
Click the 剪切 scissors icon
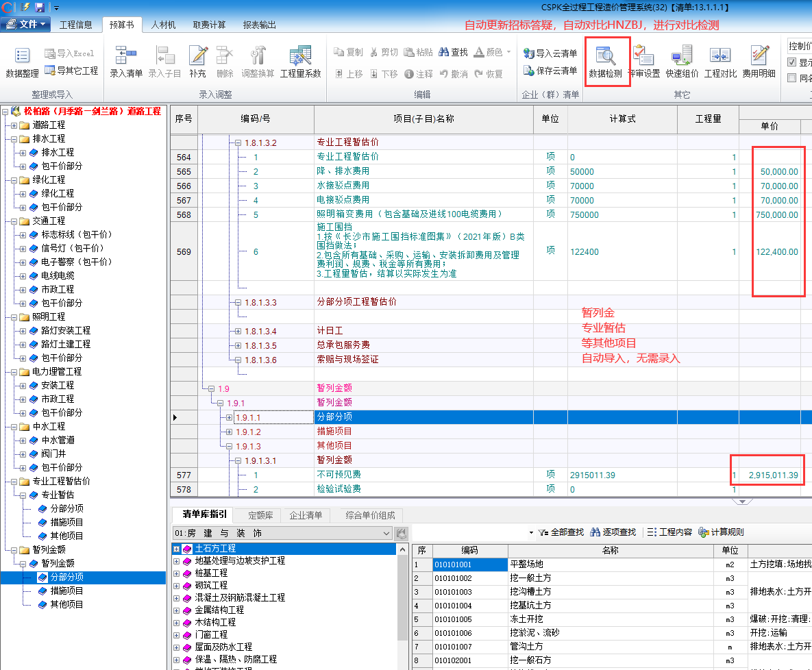click(374, 52)
